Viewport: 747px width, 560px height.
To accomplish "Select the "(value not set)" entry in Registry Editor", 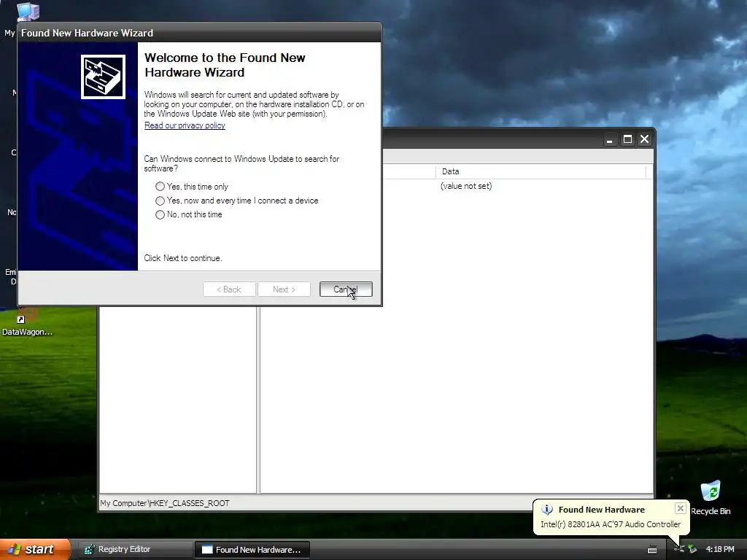I will click(466, 186).
